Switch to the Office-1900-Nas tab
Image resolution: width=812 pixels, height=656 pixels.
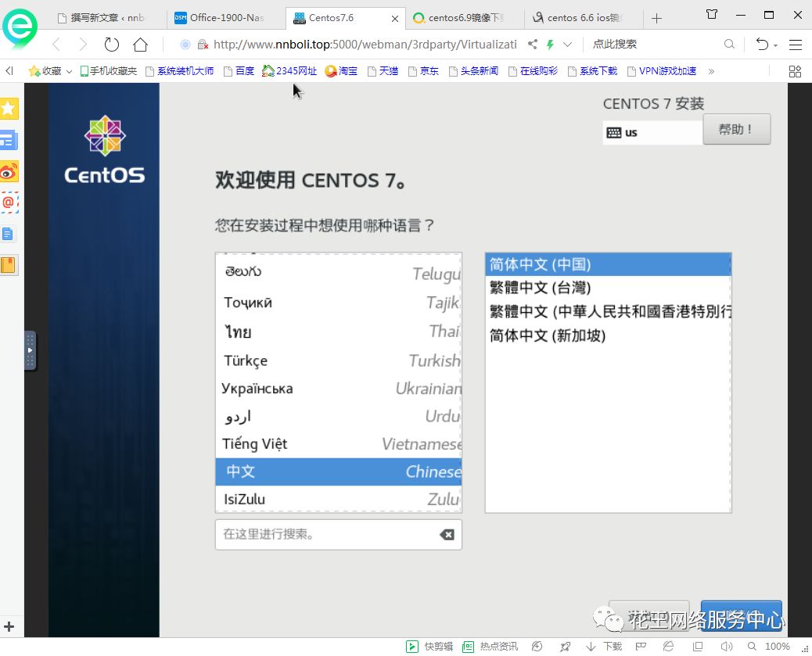point(226,18)
